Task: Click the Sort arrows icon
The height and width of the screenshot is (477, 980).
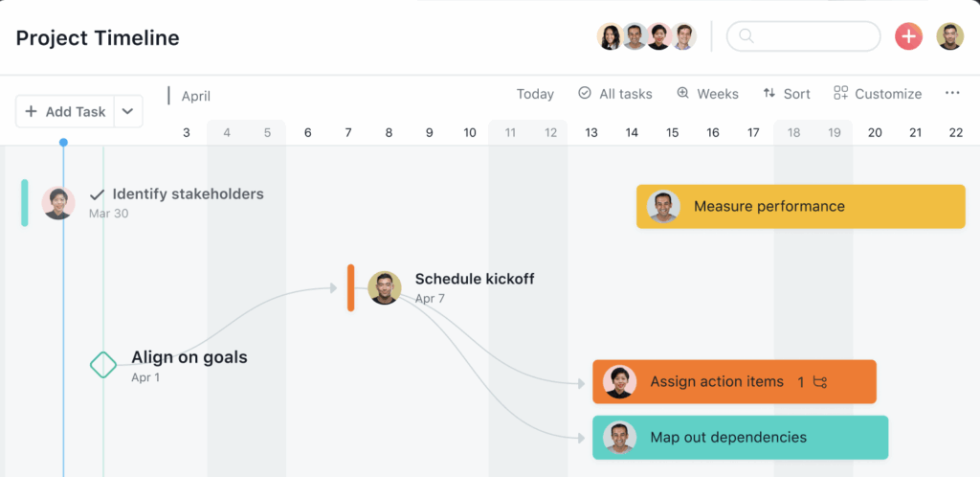Action: [x=768, y=93]
